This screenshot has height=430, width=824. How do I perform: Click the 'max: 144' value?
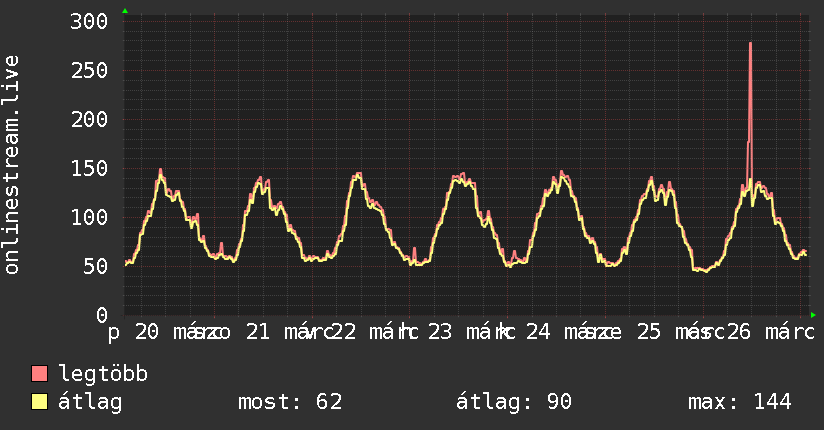(740, 402)
